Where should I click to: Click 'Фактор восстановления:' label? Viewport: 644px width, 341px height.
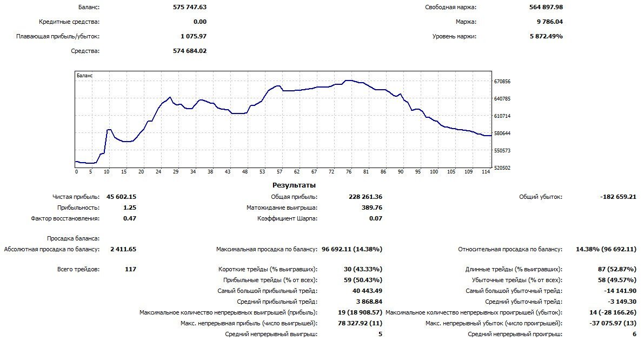coord(65,218)
